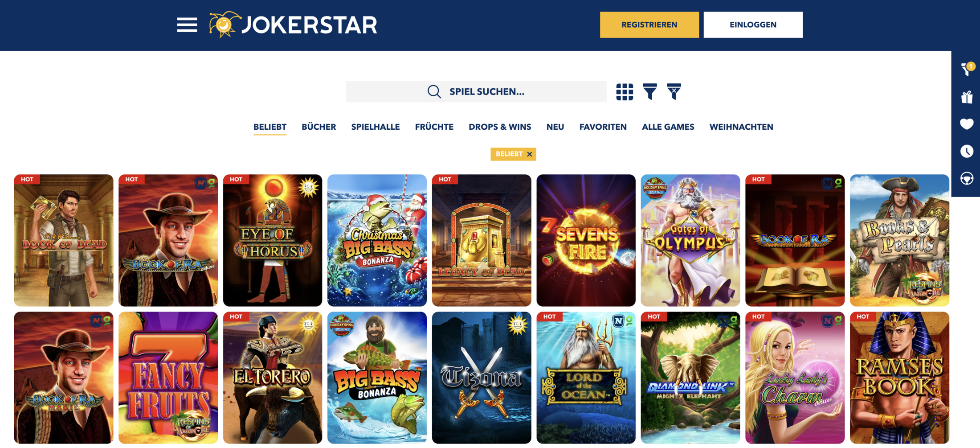Select the WEIHNACHTEN category tab
The height and width of the screenshot is (448, 980).
click(x=741, y=127)
